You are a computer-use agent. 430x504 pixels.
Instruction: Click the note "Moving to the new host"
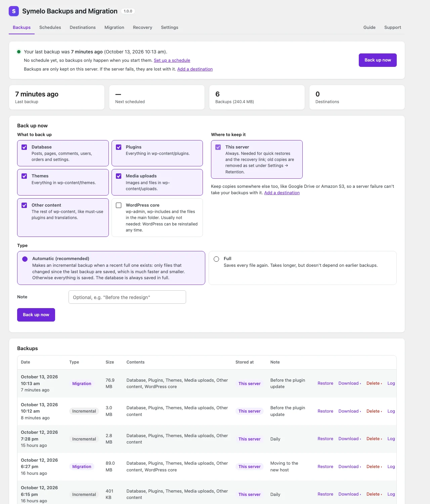[284, 467]
